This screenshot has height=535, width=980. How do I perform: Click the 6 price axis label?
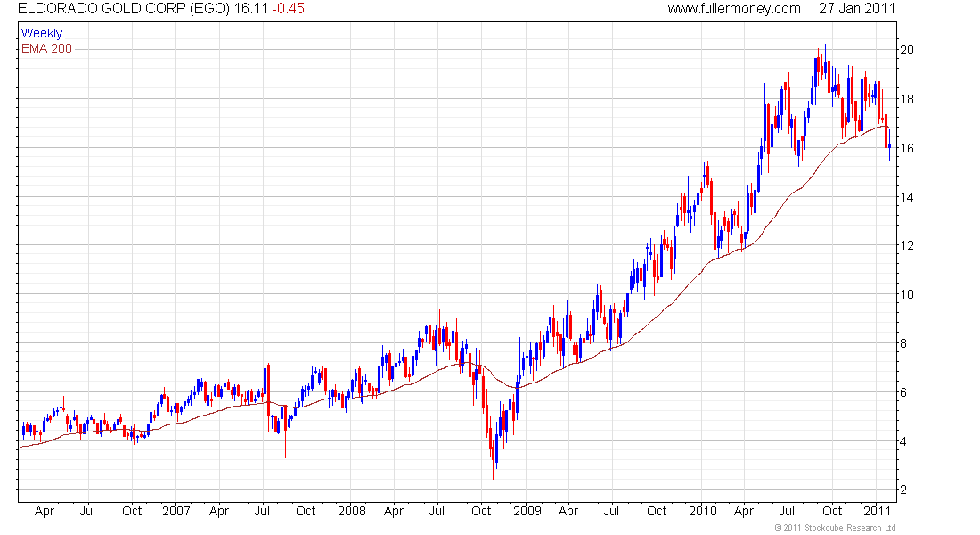(x=903, y=393)
